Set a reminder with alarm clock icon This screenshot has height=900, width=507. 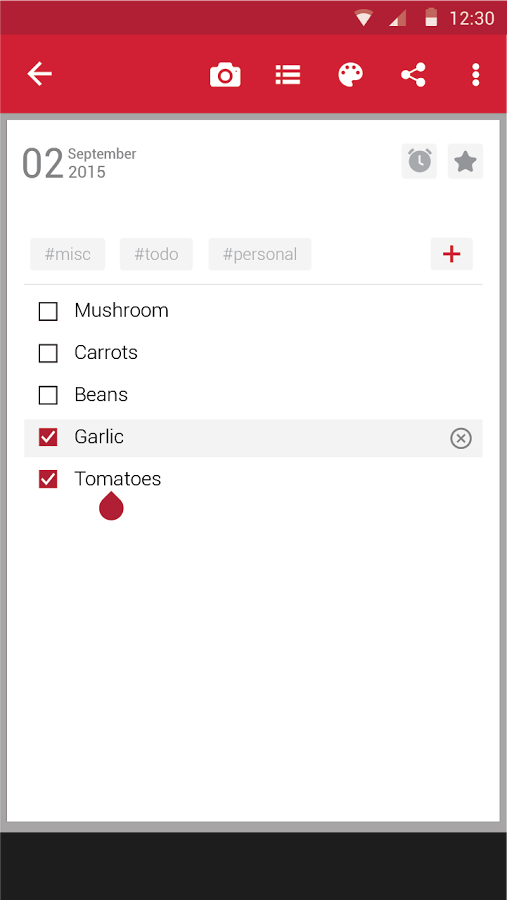[419, 161]
